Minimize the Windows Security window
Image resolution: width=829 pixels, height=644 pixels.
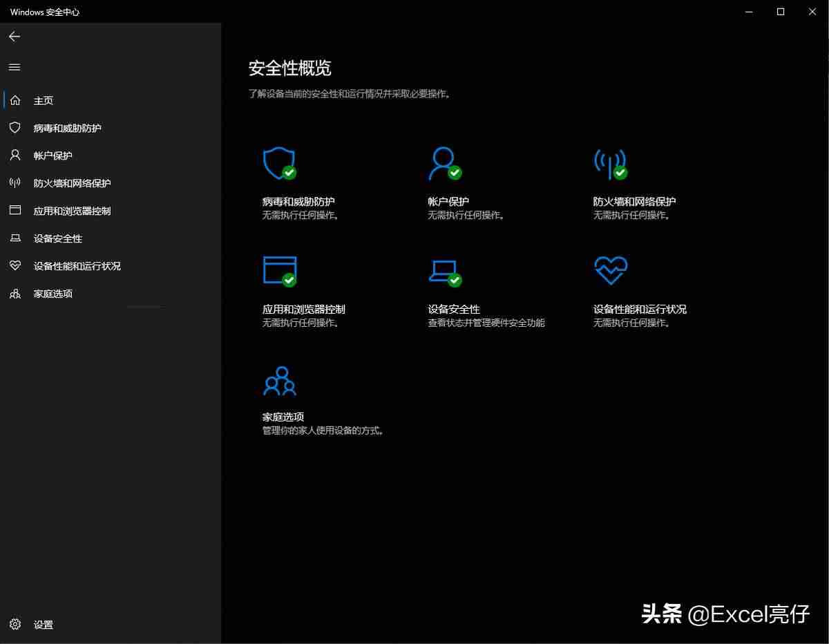[749, 12]
